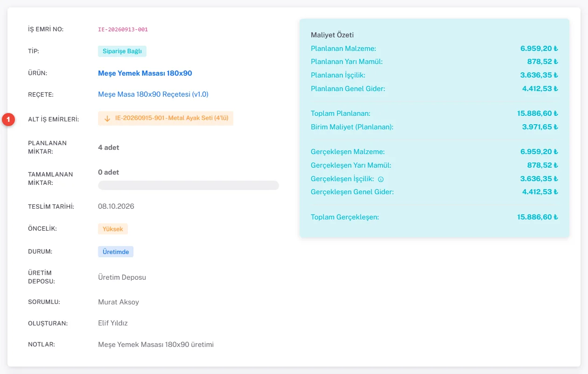Click the completed quantity progress bar
The height and width of the screenshot is (374, 588).
point(189,185)
